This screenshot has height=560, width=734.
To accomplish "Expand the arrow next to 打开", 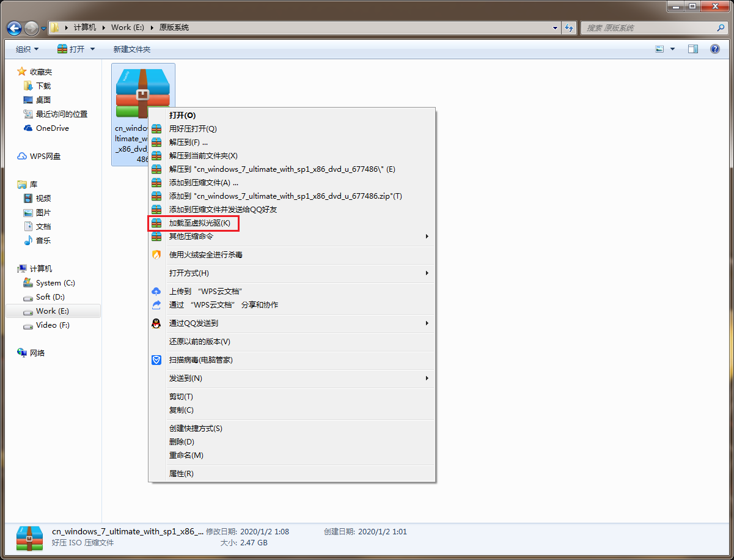I will (x=92, y=49).
